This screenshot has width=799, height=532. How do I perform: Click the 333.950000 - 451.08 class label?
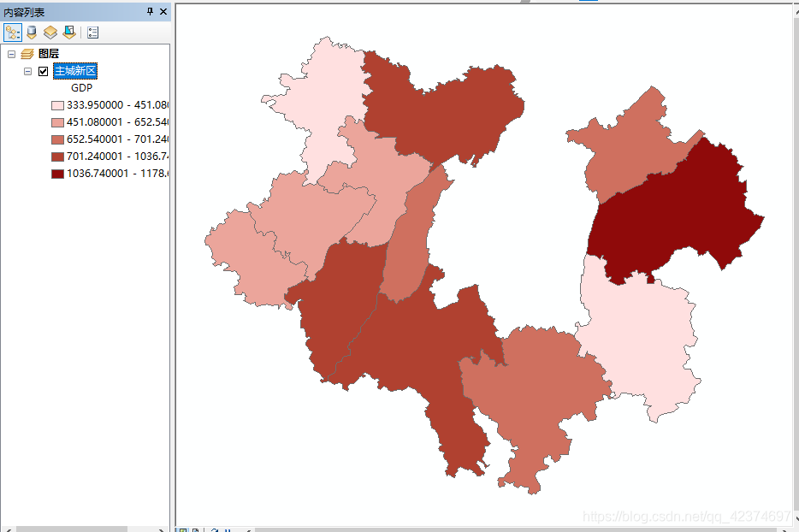coord(118,105)
